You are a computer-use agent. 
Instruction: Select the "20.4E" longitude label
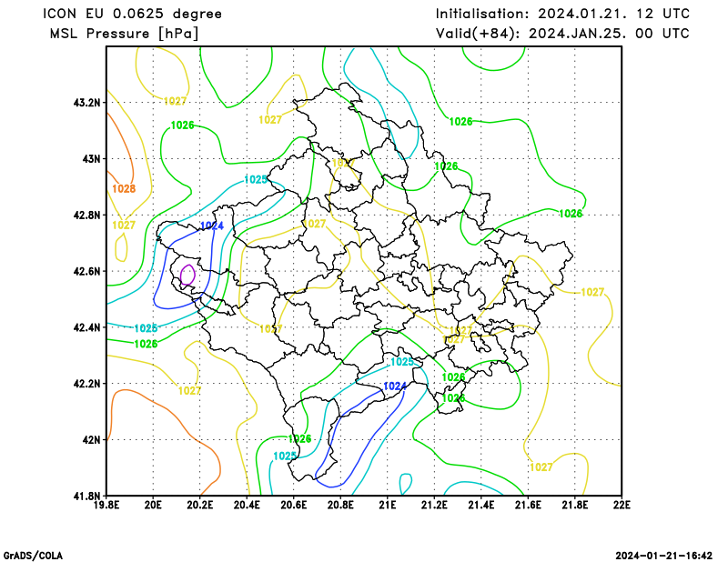pos(247,505)
